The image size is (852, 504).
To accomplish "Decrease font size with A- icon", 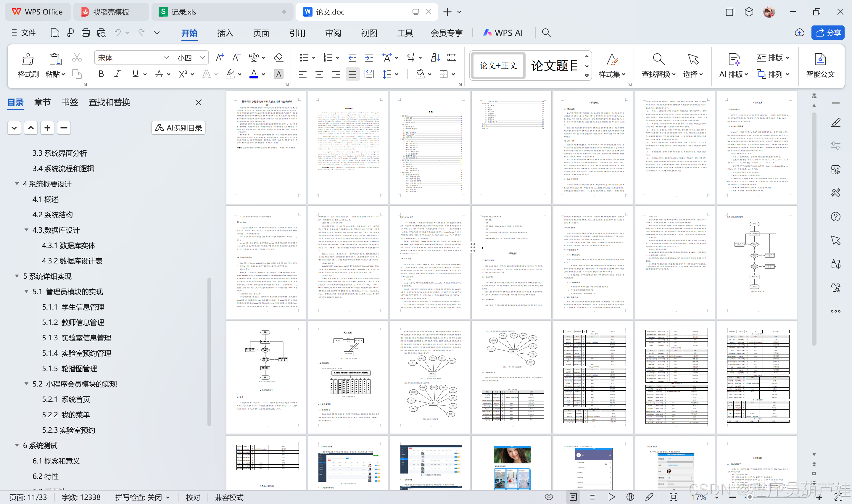I will (236, 57).
